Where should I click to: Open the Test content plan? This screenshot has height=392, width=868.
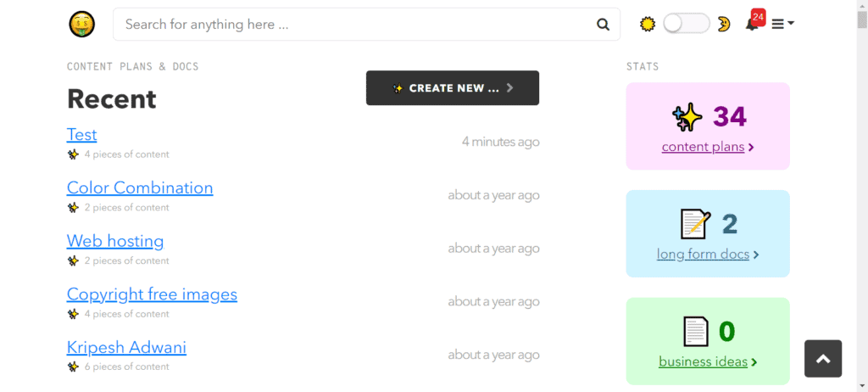pyautogui.click(x=82, y=135)
